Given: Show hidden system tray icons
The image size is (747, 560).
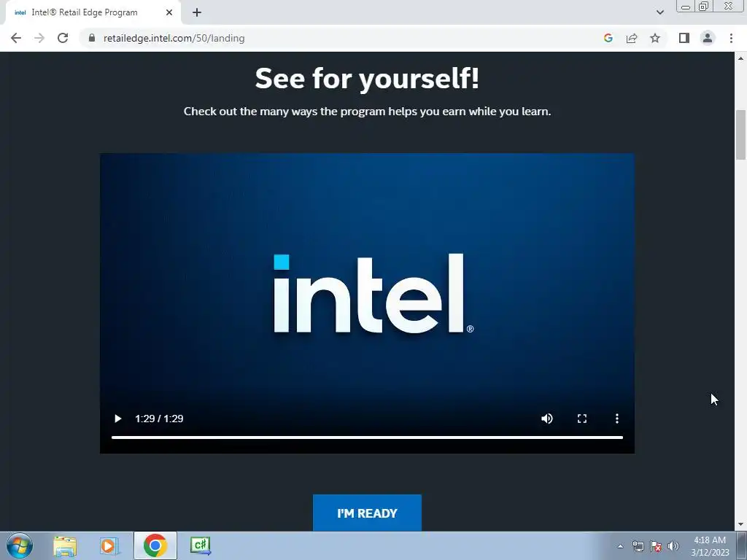Looking at the screenshot, I should (620, 546).
